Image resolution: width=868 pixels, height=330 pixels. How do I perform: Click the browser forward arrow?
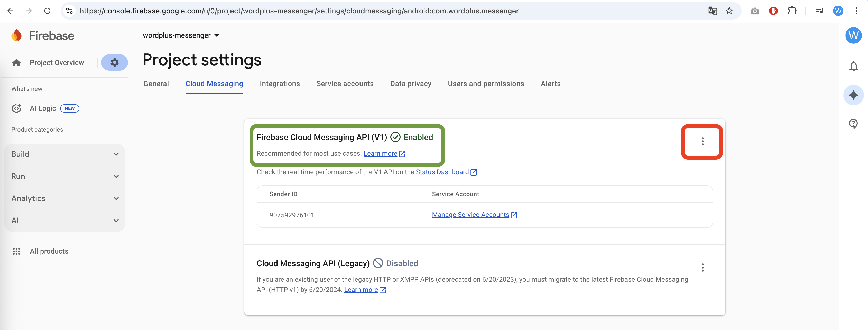coord(29,11)
